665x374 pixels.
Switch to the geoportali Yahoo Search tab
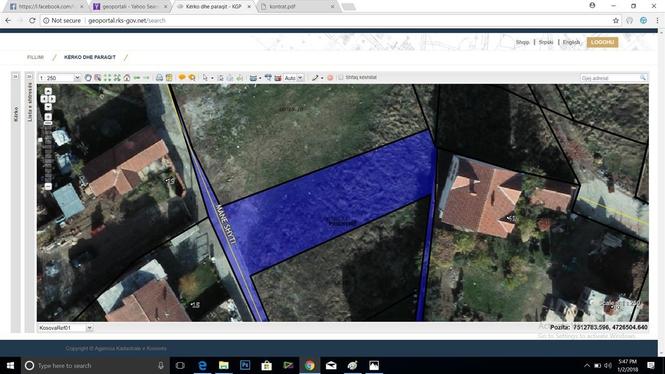[129, 6]
